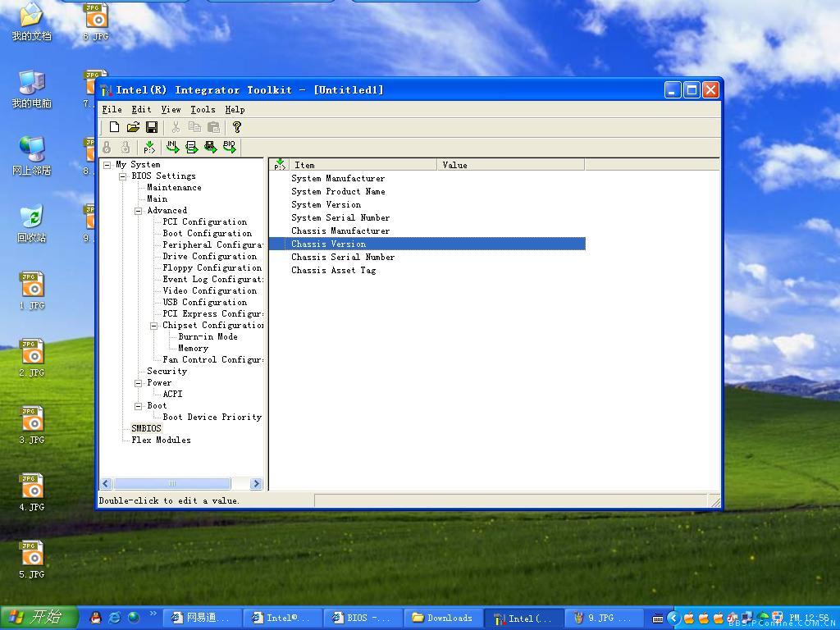Collapse the My System tree node
Screen dimensions: 840x630
[107, 165]
